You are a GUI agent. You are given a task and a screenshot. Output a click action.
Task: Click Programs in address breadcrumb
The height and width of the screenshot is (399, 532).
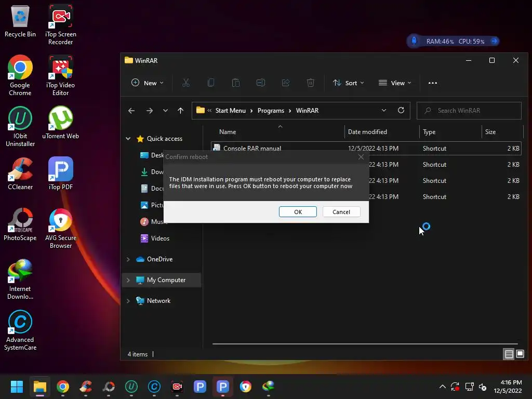271,111
